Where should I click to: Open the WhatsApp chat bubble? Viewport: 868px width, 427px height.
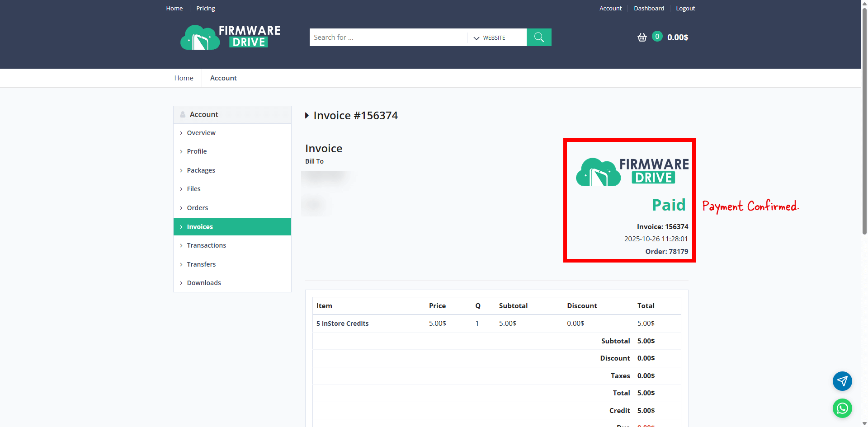pyautogui.click(x=842, y=408)
